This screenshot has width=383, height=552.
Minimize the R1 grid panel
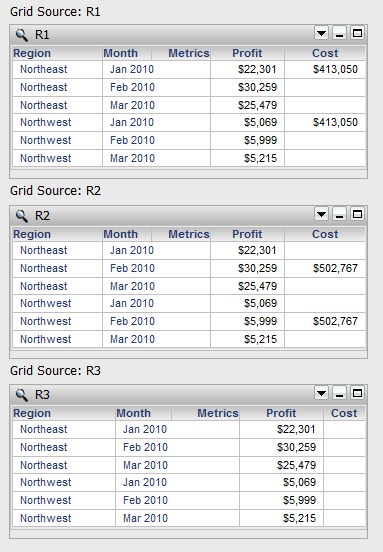point(339,33)
